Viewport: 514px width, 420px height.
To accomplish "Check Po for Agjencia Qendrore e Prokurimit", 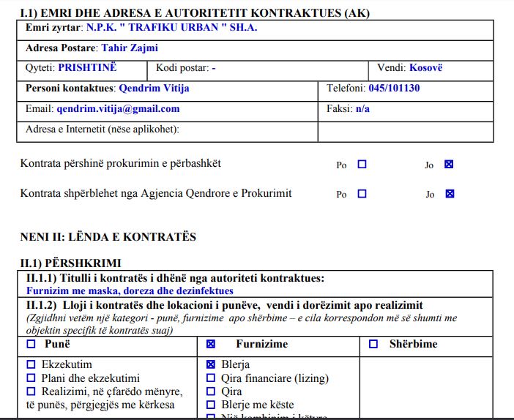I will coord(362,194).
